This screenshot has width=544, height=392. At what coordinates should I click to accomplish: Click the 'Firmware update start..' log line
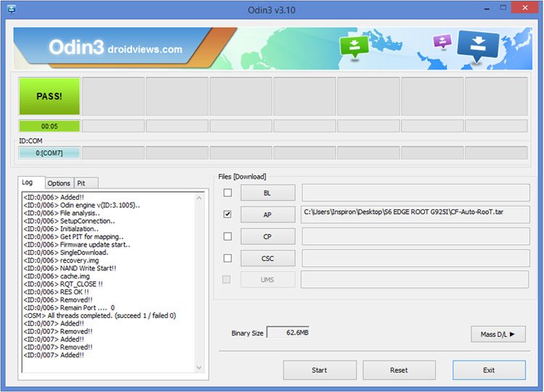[77, 245]
